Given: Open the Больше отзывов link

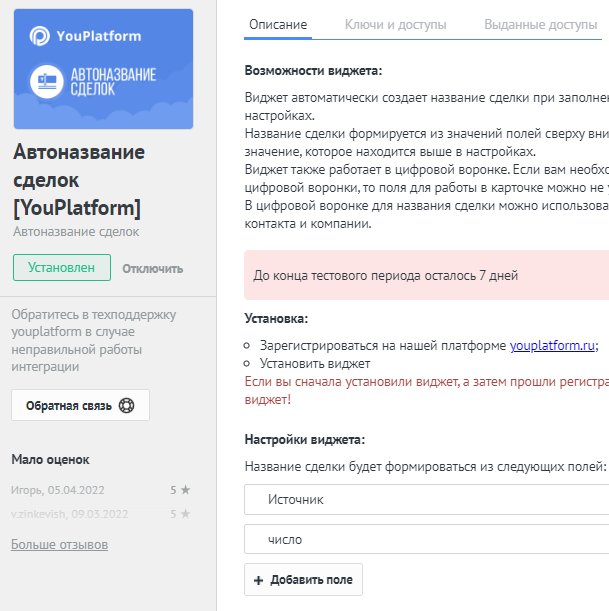Looking at the screenshot, I should coord(59,544).
